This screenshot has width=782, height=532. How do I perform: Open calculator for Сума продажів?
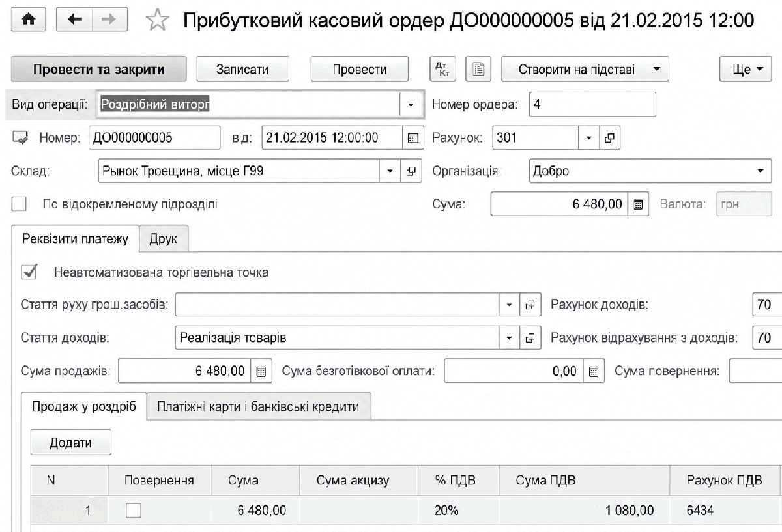(x=261, y=372)
